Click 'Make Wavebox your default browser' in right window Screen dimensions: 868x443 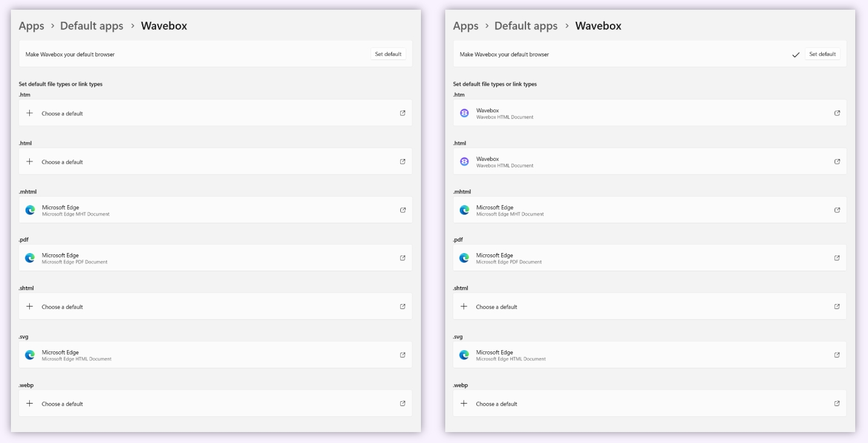tap(504, 55)
